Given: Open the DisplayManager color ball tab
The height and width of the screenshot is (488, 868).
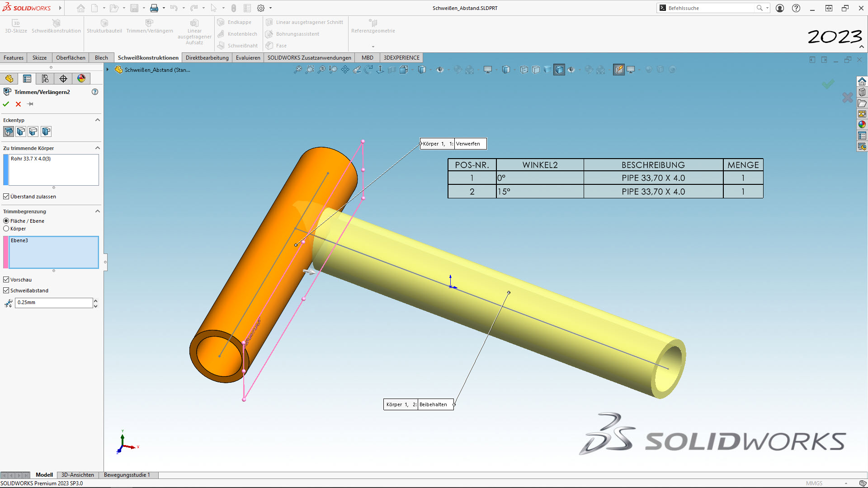Looking at the screenshot, I should [x=81, y=79].
